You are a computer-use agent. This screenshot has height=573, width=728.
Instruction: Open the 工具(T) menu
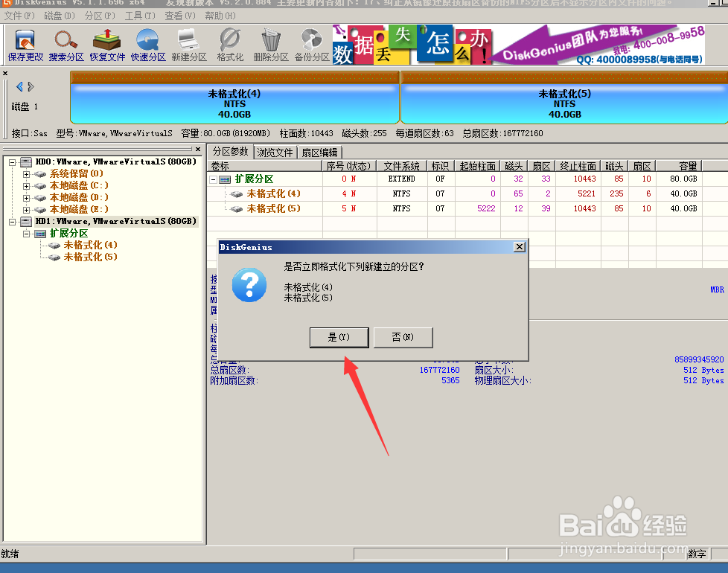(x=140, y=16)
